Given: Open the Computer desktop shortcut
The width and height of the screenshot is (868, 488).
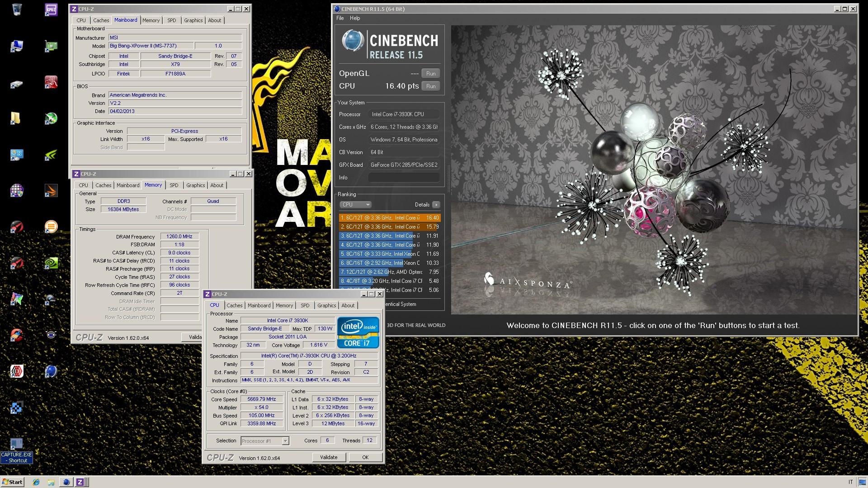Looking at the screenshot, I should (17, 46).
